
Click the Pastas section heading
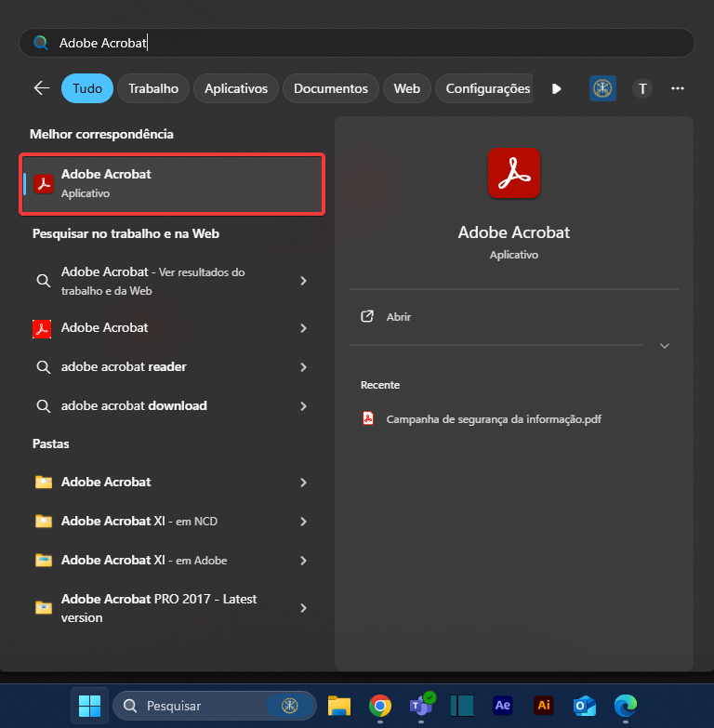(x=50, y=443)
